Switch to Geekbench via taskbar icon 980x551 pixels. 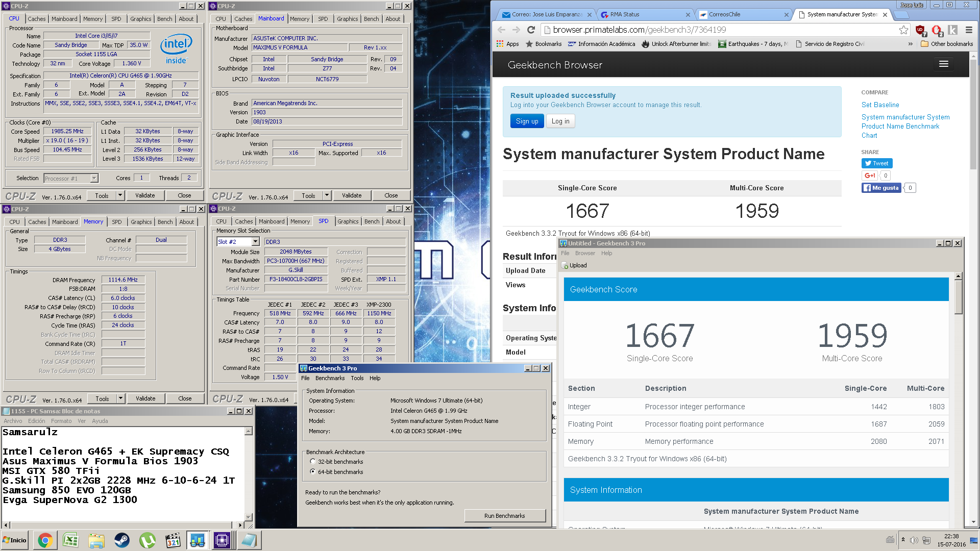197,540
